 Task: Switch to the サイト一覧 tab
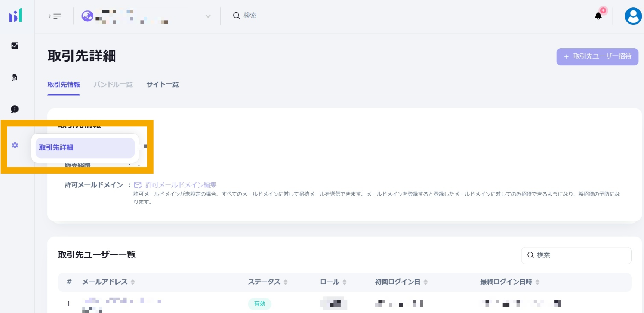162,85
